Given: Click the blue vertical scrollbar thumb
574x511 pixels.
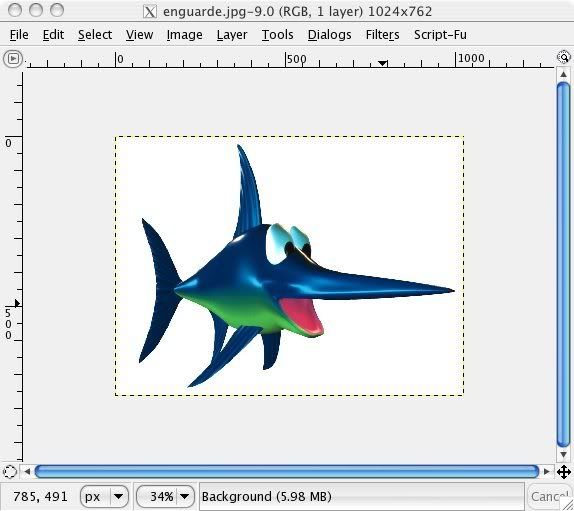Looking at the screenshot, I should pos(563,265).
